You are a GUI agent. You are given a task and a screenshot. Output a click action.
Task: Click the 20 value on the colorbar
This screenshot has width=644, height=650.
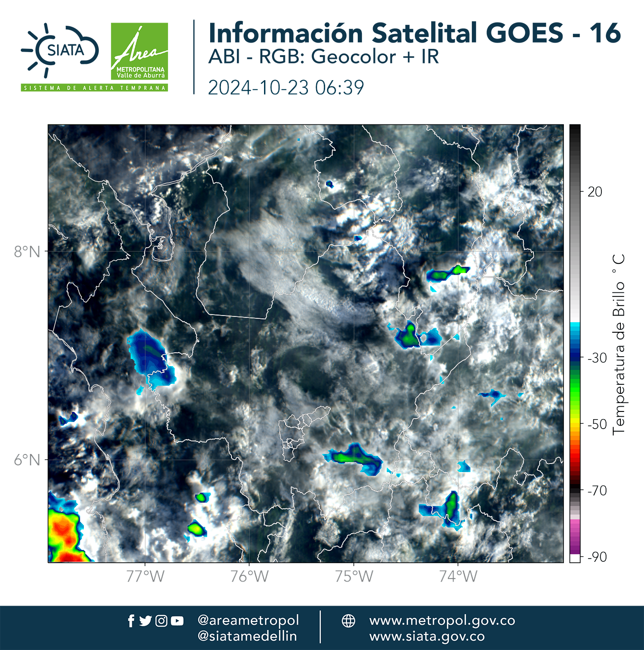[x=595, y=192]
